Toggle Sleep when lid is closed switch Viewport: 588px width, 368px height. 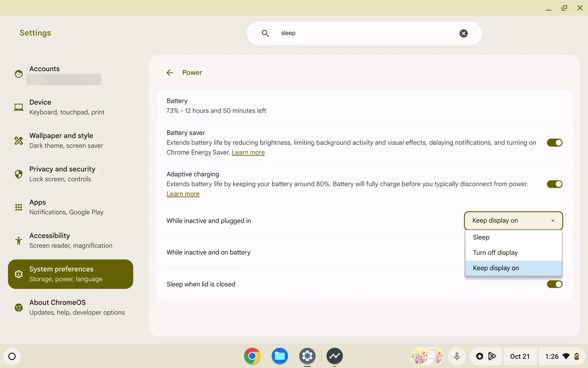554,284
